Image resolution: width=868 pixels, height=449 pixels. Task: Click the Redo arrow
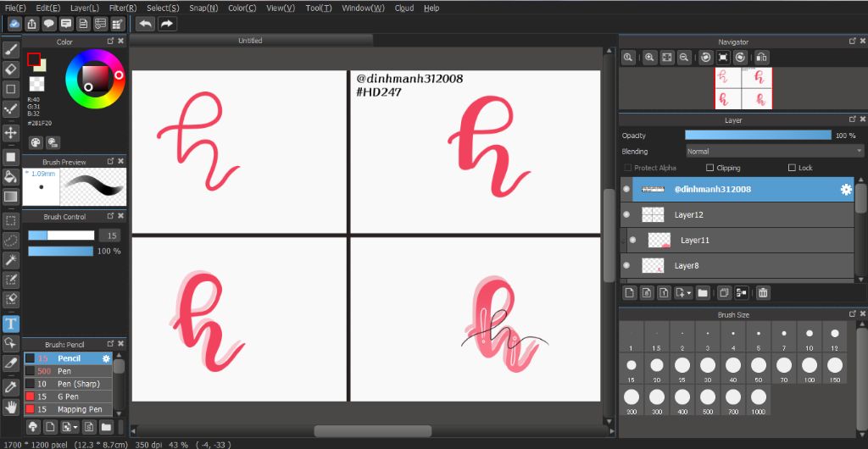(x=167, y=24)
